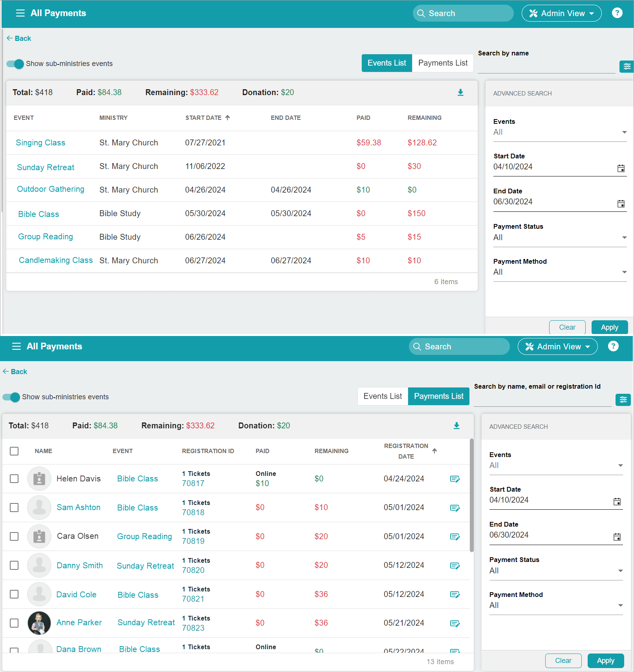
Task: Open the hamburger menu in top header
Action: 20,13
